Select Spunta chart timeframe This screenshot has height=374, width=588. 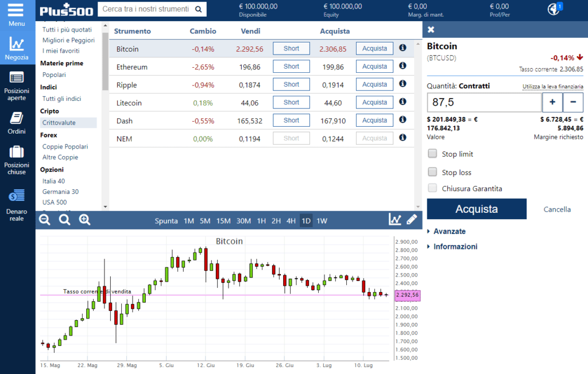166,221
